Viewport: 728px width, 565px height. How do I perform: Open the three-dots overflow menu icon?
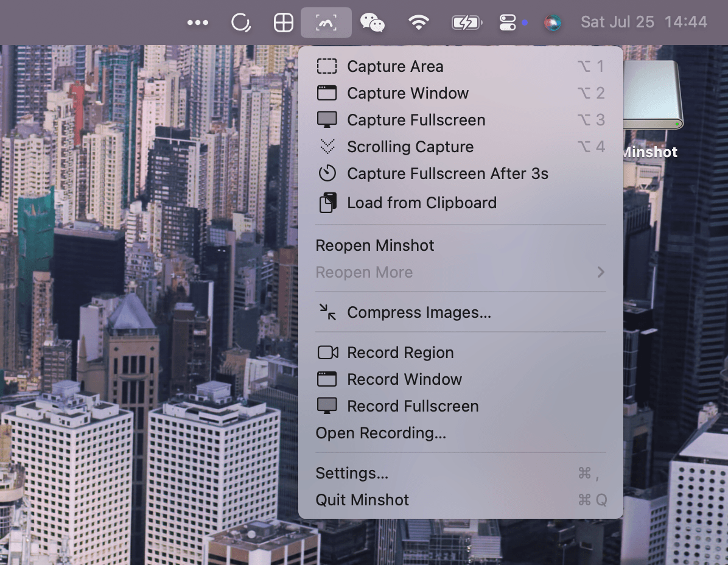pos(198,23)
